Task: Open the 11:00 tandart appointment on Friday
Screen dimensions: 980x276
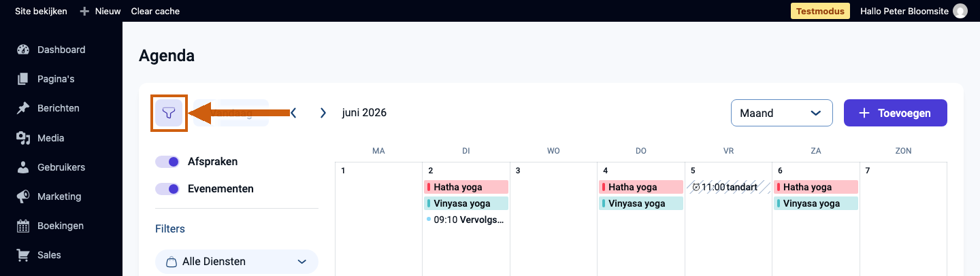Action: pyautogui.click(x=728, y=187)
